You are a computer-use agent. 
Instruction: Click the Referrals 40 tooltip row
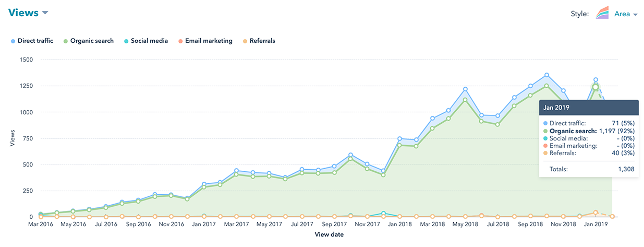tap(588, 153)
